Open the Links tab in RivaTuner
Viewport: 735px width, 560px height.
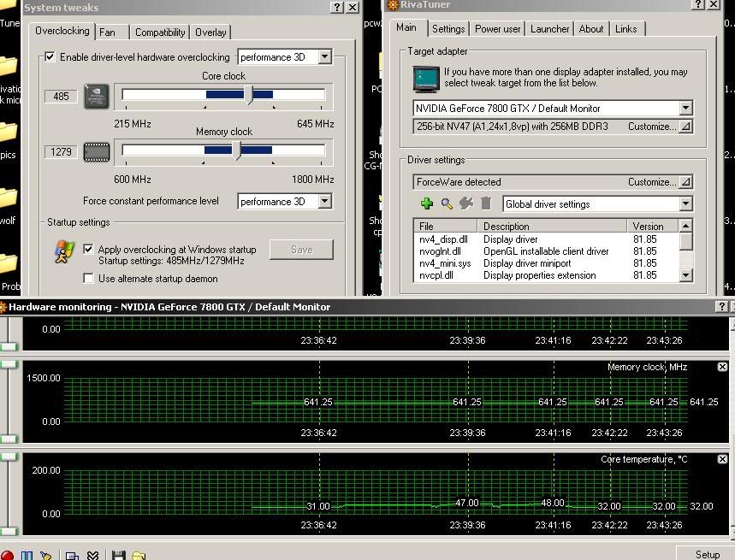pyautogui.click(x=625, y=29)
